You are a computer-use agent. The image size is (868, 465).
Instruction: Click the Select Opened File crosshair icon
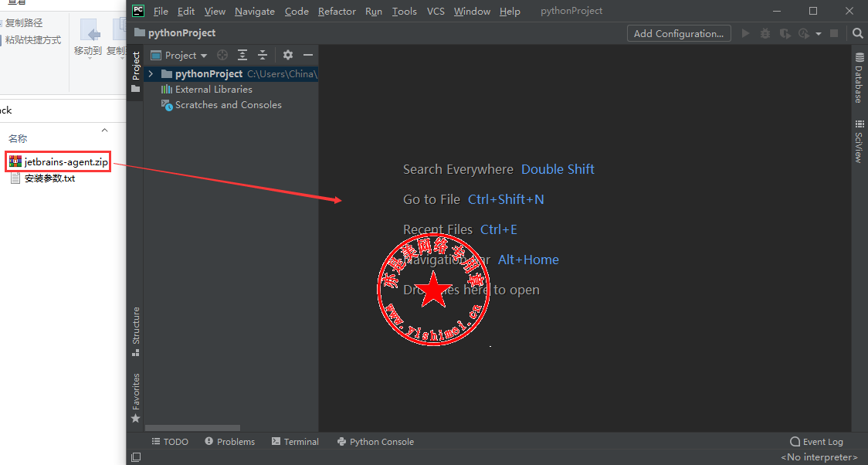coord(222,55)
